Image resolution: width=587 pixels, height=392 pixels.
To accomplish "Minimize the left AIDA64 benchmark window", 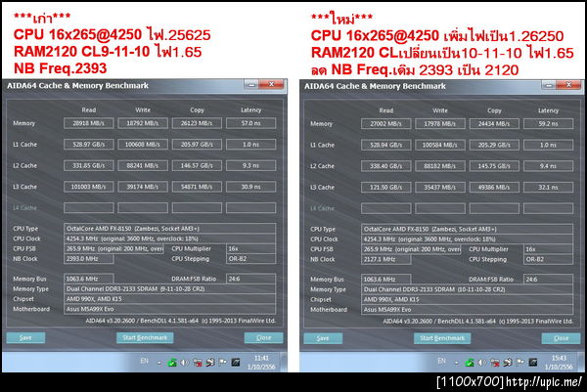I will (251, 85).
